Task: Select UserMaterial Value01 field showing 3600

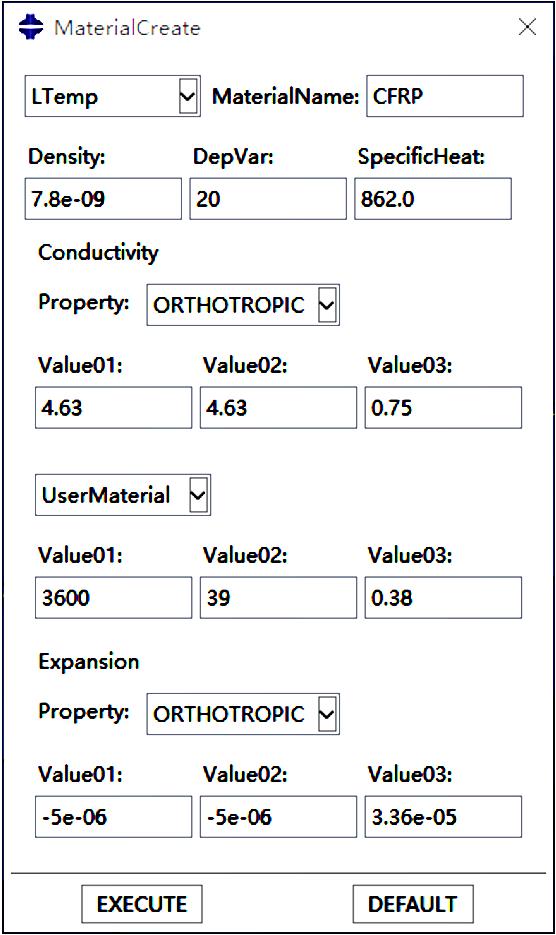Action: (x=113, y=597)
